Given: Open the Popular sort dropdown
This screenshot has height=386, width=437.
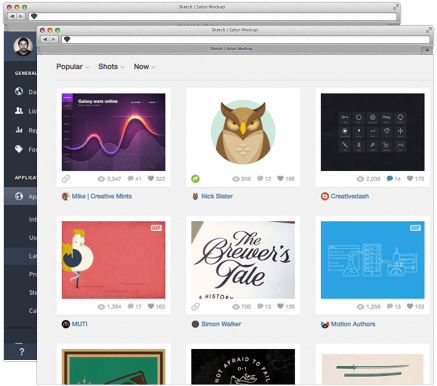Looking at the screenshot, I should pos(73,67).
